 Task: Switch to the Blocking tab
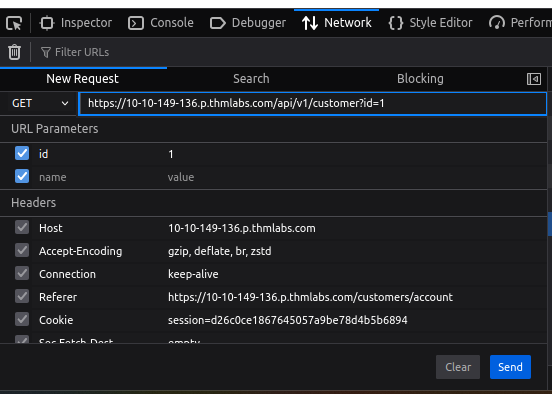[x=420, y=79]
